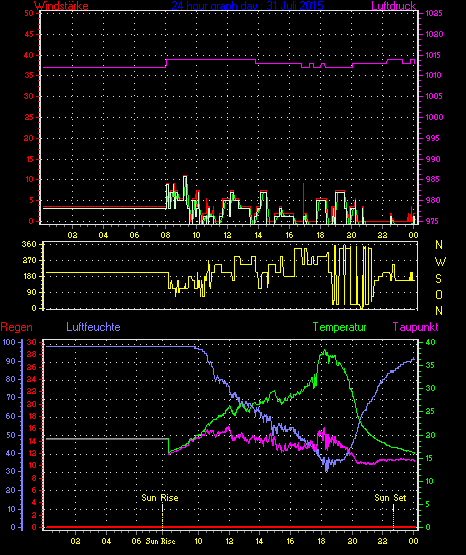Click the S compass direction letter
The width and height of the screenshot is (466, 555).
tap(438, 279)
